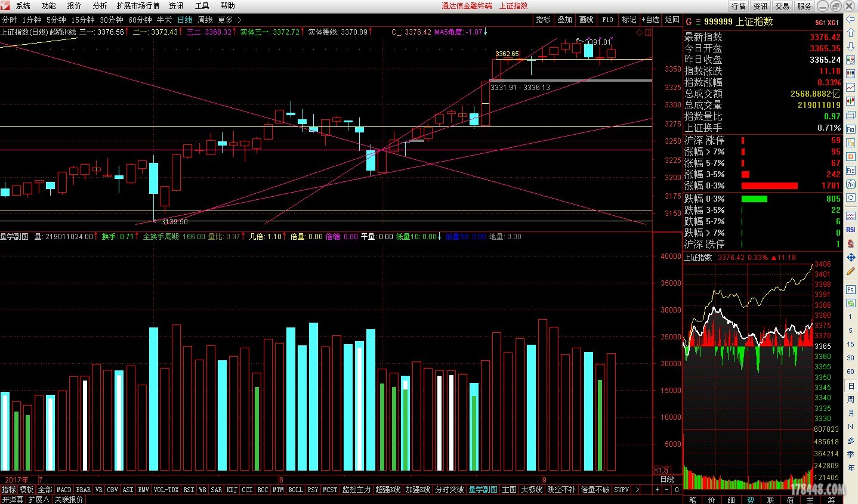The width and height of the screenshot is (858, 504).
Task: Open the 扩展市场行情 menu
Action: (x=138, y=5)
